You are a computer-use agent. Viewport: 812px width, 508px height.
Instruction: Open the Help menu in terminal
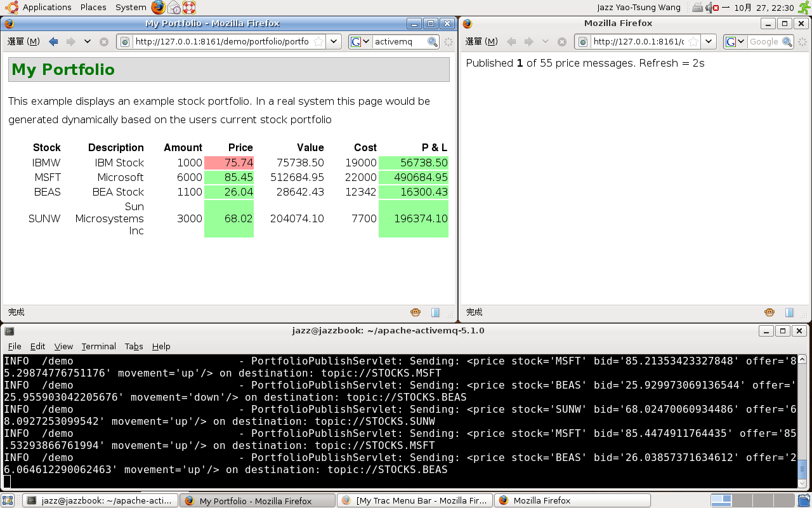(161, 346)
